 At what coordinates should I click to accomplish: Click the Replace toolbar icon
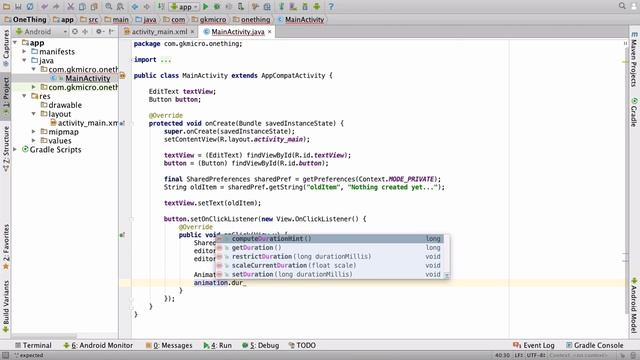point(120,7)
